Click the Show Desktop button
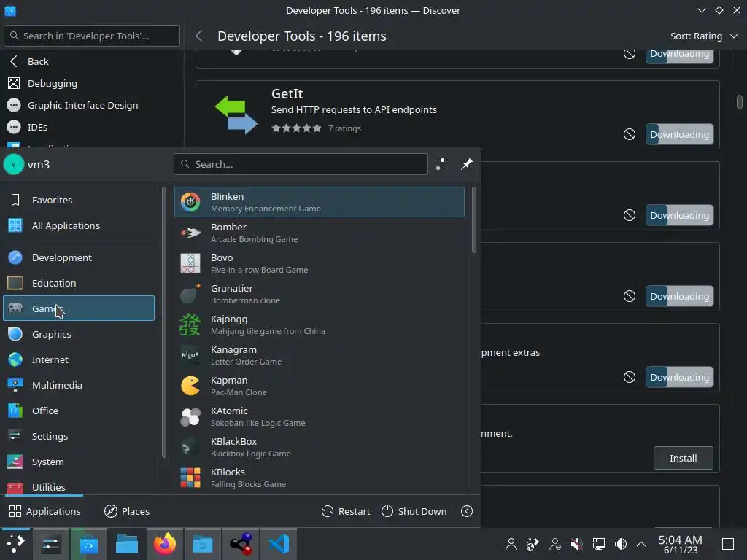The image size is (747, 560). 728,544
